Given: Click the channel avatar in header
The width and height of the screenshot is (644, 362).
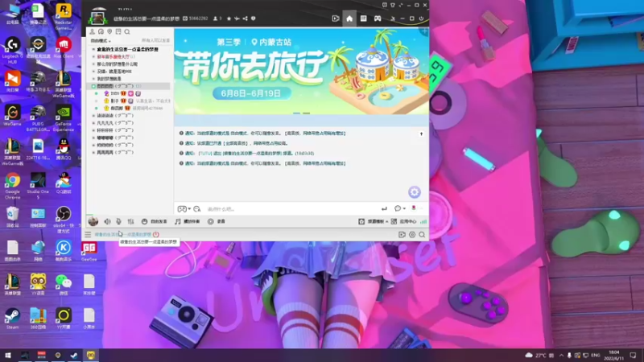Looking at the screenshot, I should 97,18.
